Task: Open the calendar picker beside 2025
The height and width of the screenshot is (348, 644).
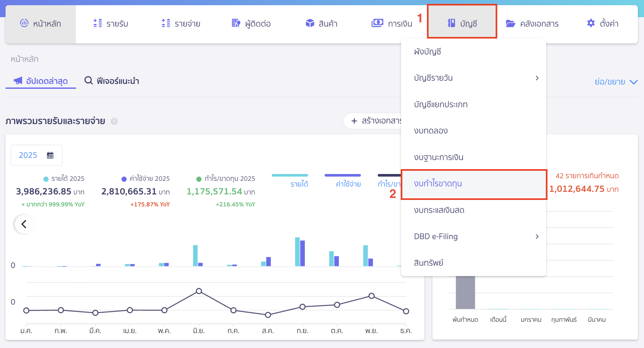Action: [50, 155]
